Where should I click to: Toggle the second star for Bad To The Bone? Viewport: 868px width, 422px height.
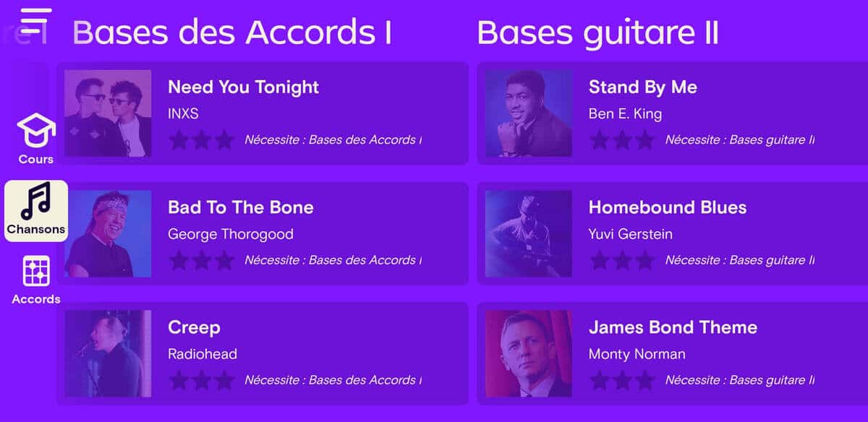(203, 259)
